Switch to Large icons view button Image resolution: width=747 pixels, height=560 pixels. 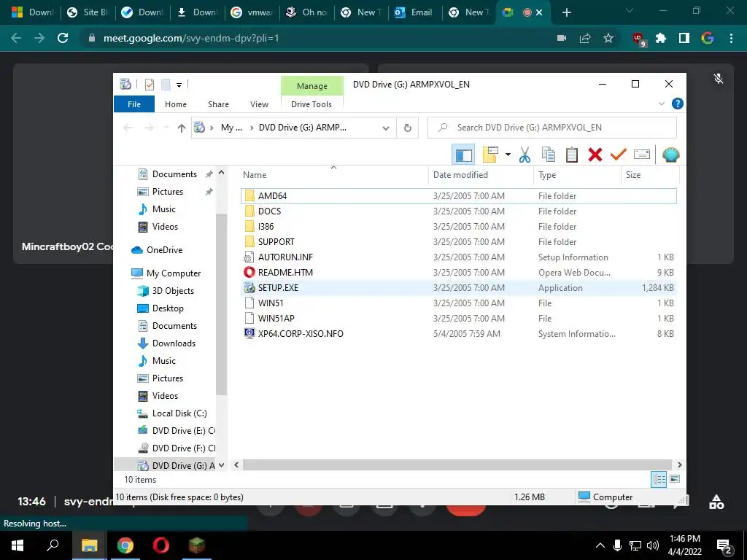[675, 479]
